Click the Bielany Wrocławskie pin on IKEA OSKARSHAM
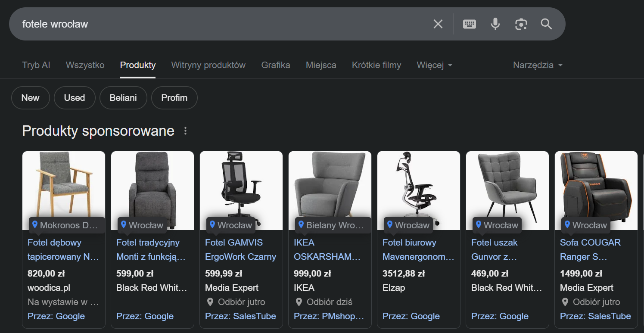Image resolution: width=644 pixels, height=333 pixels. coord(301,225)
